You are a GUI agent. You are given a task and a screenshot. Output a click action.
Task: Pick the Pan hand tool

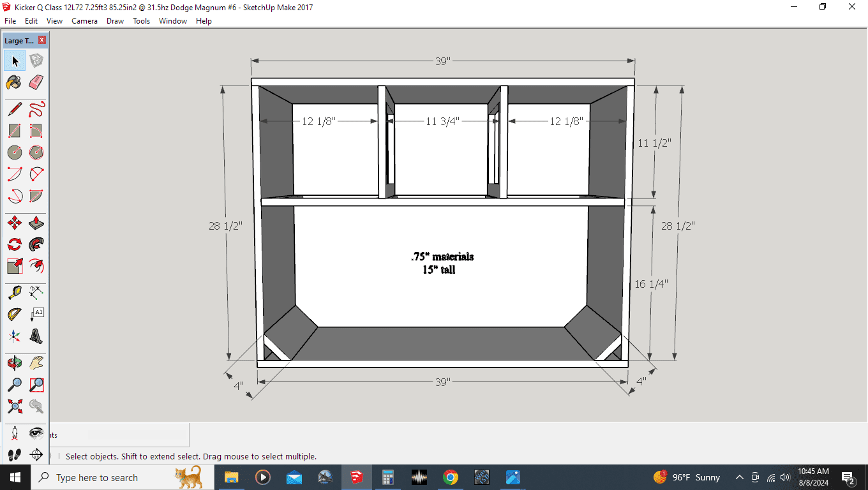tap(36, 363)
